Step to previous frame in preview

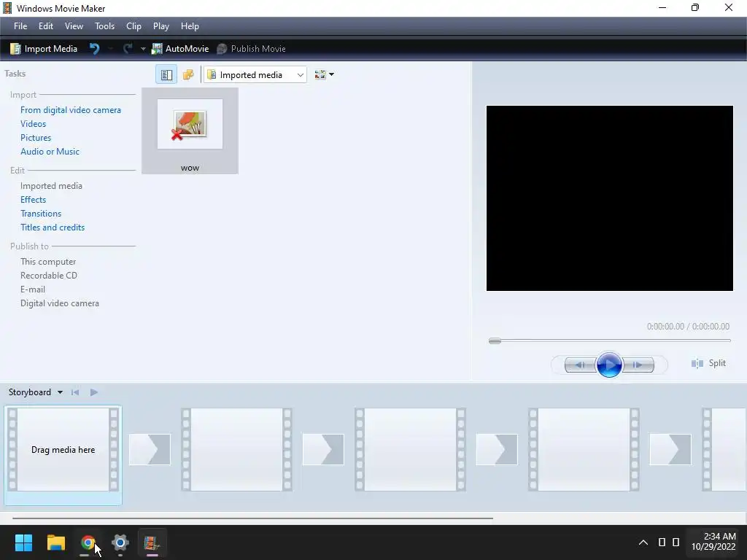[580, 365]
